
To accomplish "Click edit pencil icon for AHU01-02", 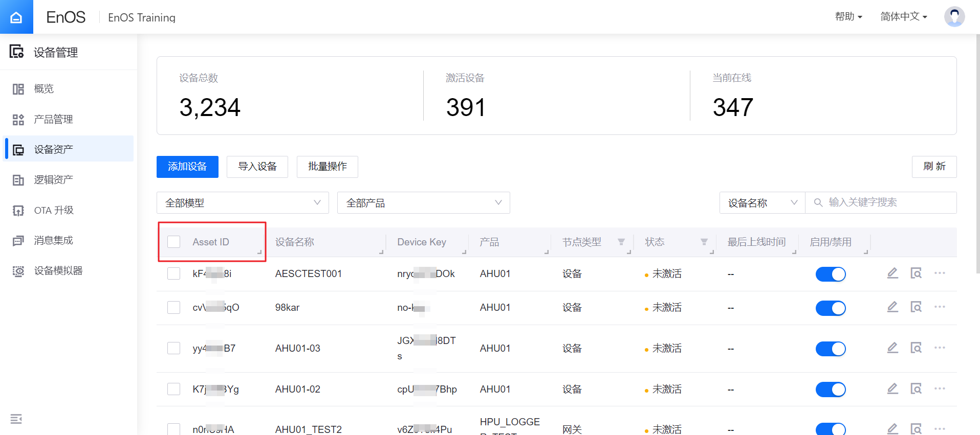I will coord(892,389).
